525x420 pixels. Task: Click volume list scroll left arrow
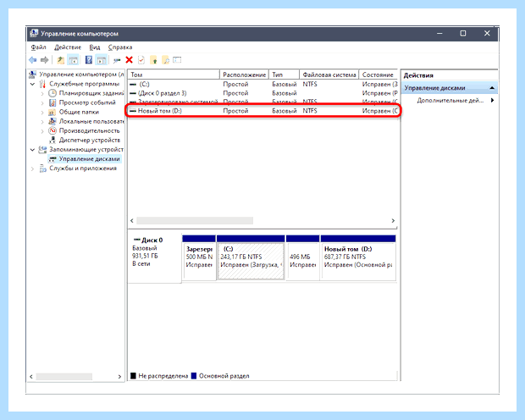[x=132, y=220]
